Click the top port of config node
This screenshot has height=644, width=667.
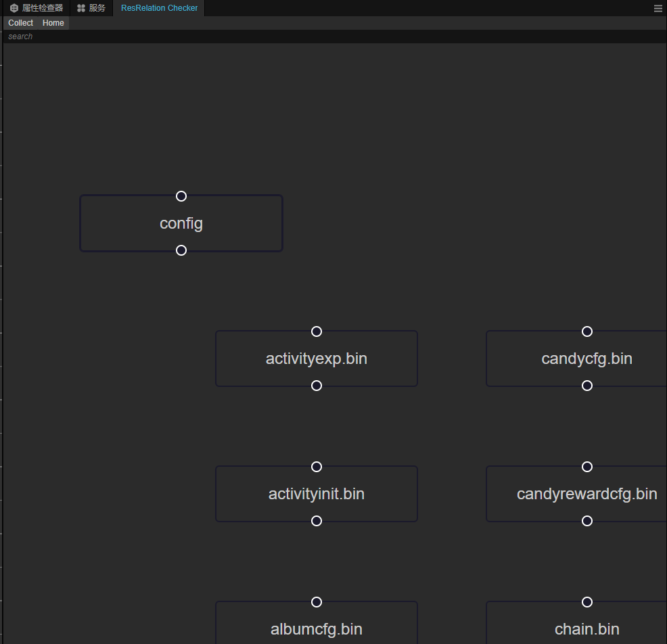pyautogui.click(x=181, y=196)
